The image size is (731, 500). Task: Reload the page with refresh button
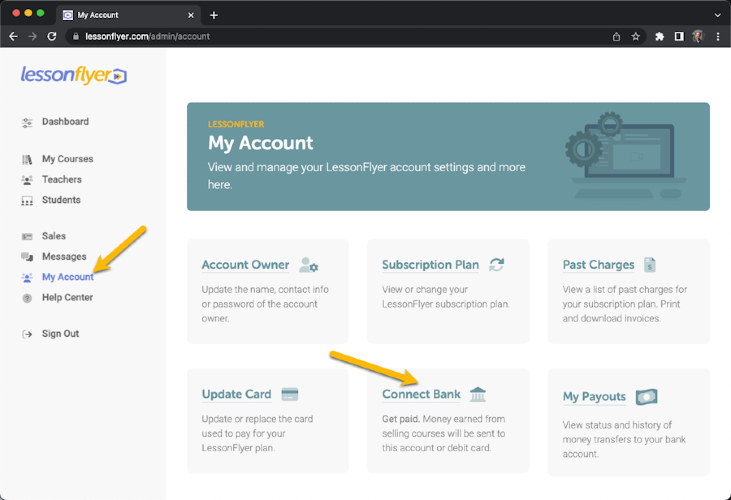pyautogui.click(x=52, y=36)
